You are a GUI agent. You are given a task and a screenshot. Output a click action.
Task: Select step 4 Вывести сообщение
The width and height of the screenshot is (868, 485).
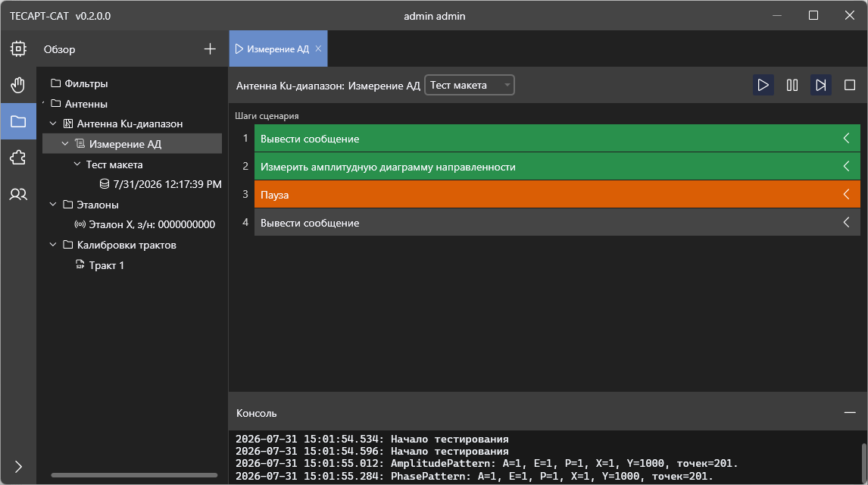557,223
